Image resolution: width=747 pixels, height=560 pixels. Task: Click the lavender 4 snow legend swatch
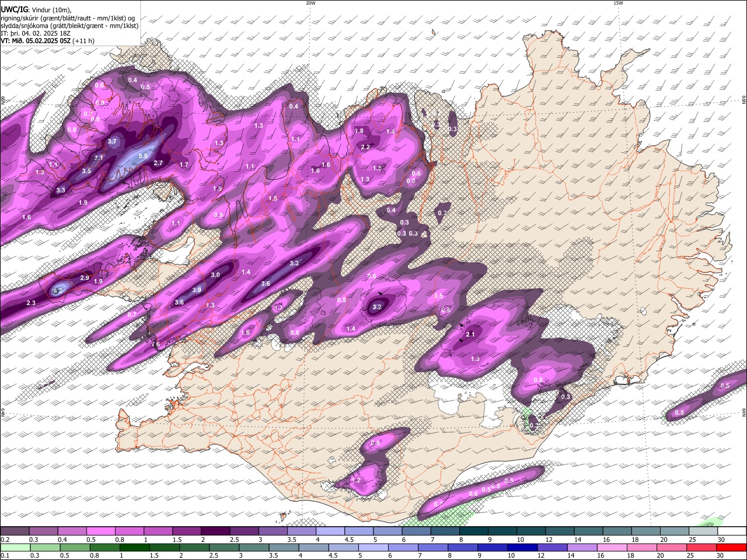[330, 531]
